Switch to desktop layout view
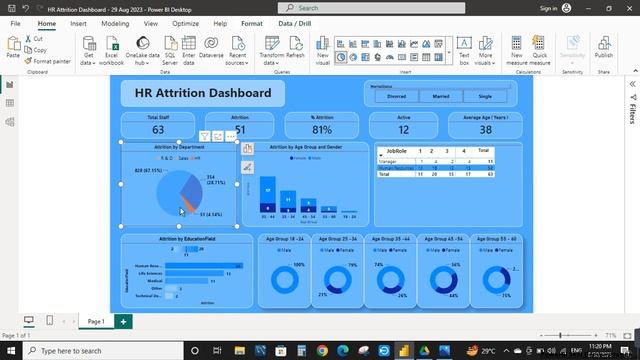 (29, 320)
